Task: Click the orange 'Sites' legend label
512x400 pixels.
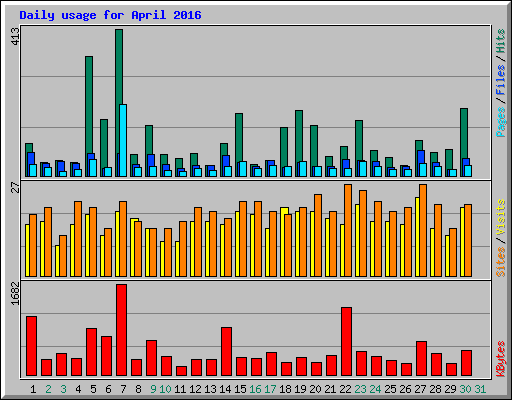Action: coord(501,262)
